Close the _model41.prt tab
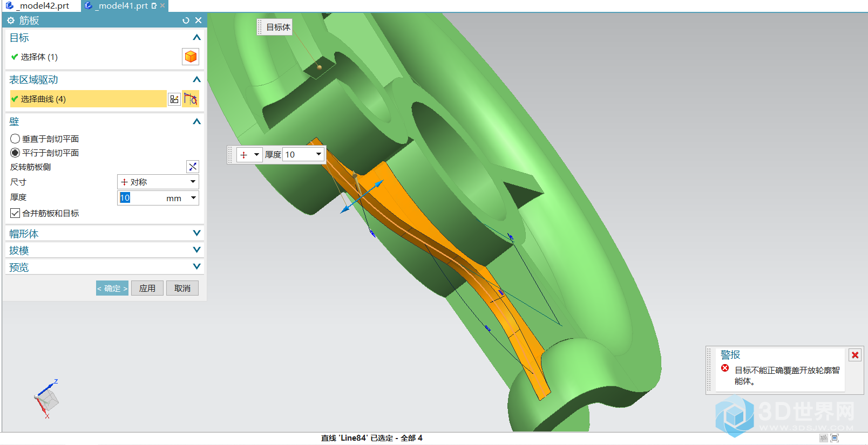 (162, 5)
